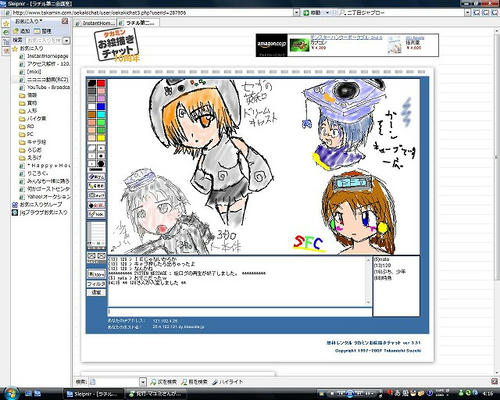Image resolution: width=500 pixels, height=400 pixels.
Task: Open the [mixi] favorite
Action: tap(30, 72)
